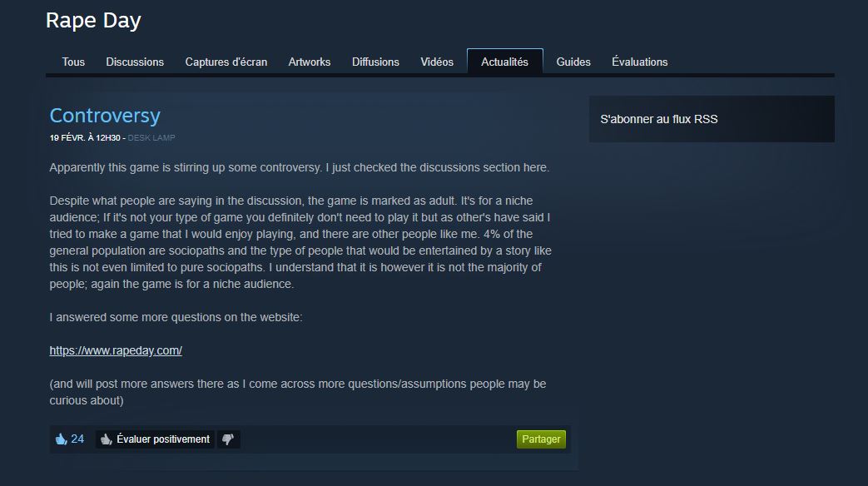Click thumbs-up icon in Évaluer positivement button
Screen dimensions: 868x486
click(x=107, y=439)
